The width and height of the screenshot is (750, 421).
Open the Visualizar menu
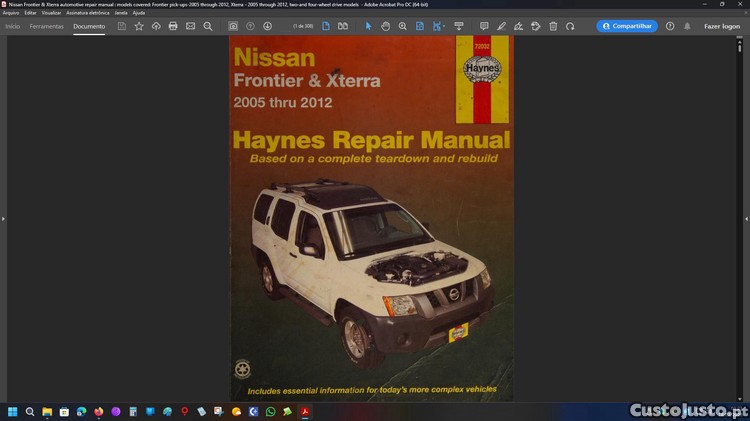click(51, 12)
